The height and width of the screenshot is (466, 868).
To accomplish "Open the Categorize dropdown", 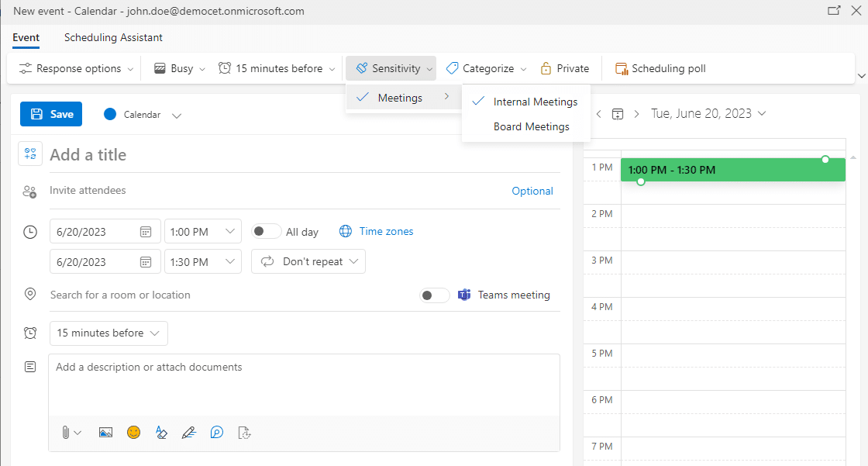I will [487, 68].
